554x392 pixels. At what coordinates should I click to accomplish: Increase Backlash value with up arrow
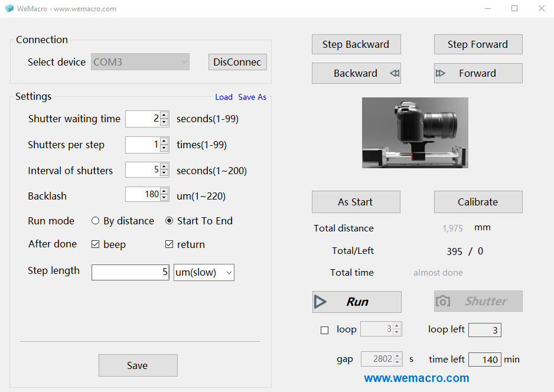[164, 191]
